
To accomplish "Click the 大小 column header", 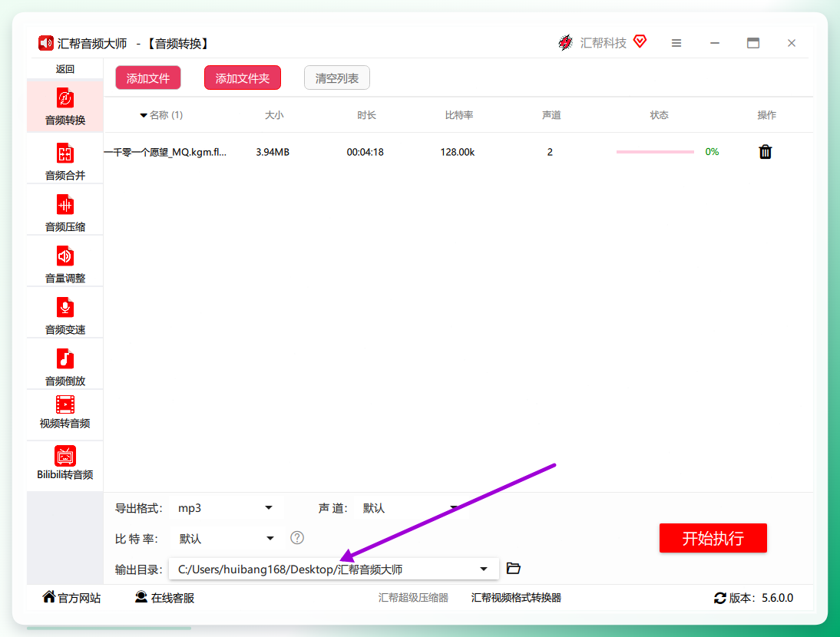I will (x=274, y=115).
